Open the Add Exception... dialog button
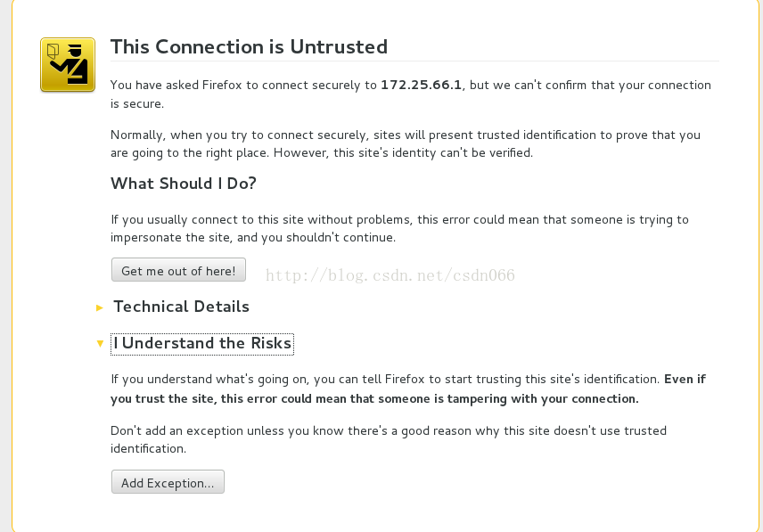 pos(168,482)
